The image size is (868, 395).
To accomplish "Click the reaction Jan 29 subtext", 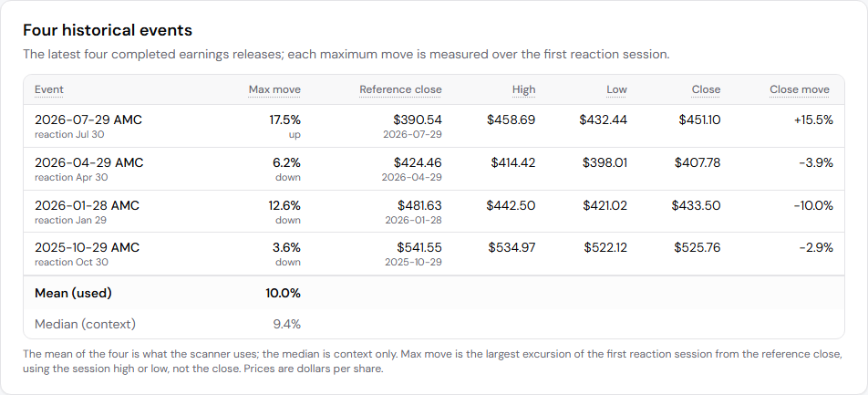I will tap(71, 220).
